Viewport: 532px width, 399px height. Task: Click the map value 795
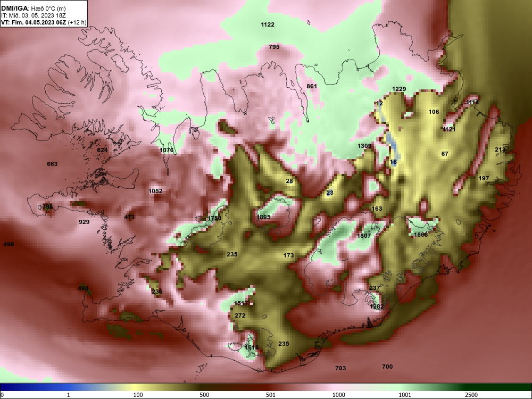coord(274,47)
